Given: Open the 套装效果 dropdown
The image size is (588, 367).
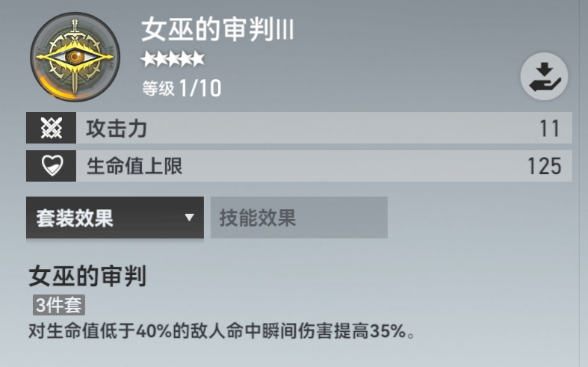Looking at the screenshot, I should (x=115, y=218).
